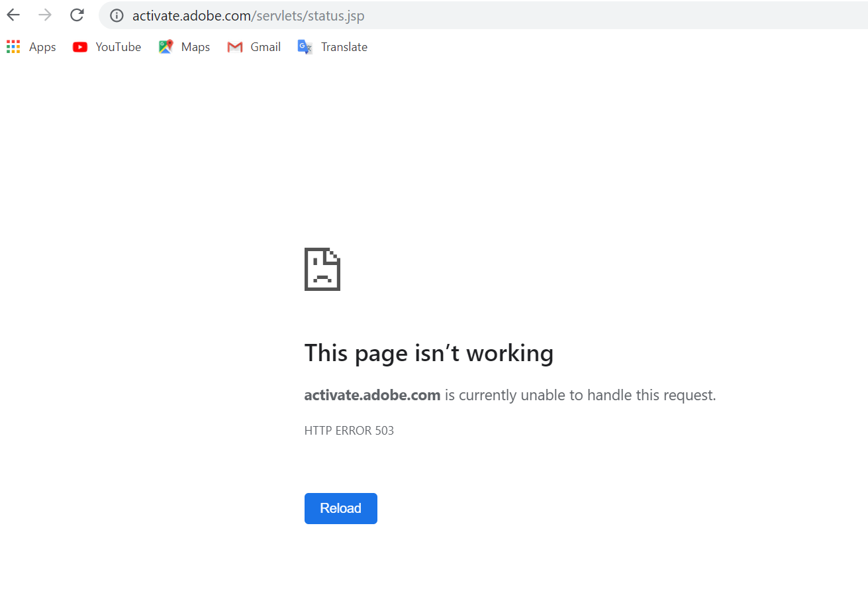The height and width of the screenshot is (601, 868).
Task: Click the HTTP ERROR 503 text
Action: (349, 431)
